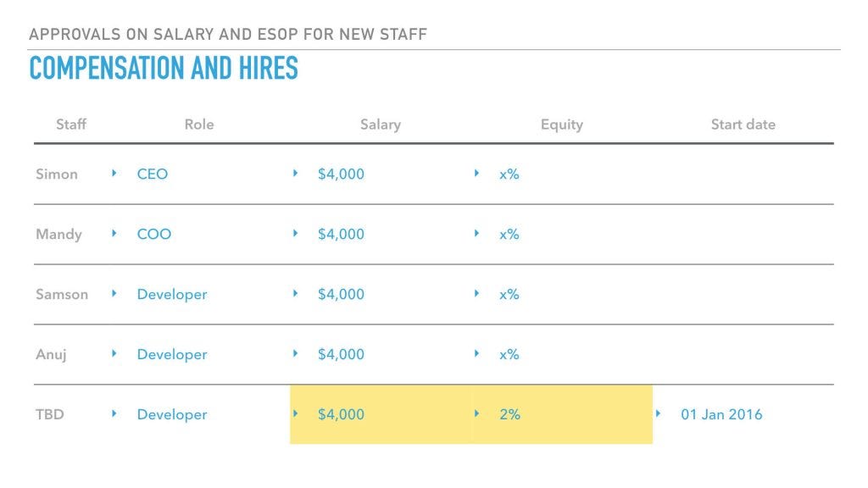The image size is (868, 488).
Task: Click the yellow highlighted $4,000 salary cell
Action: (x=381, y=414)
